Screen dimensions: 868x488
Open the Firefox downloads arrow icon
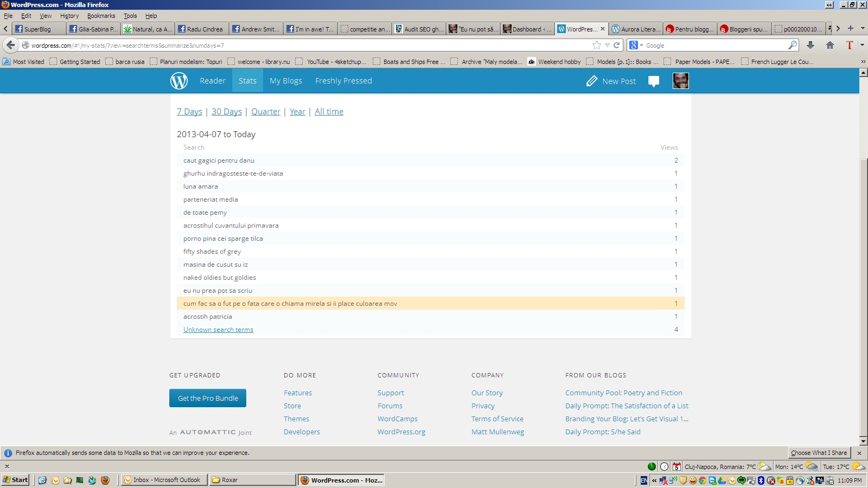point(810,46)
